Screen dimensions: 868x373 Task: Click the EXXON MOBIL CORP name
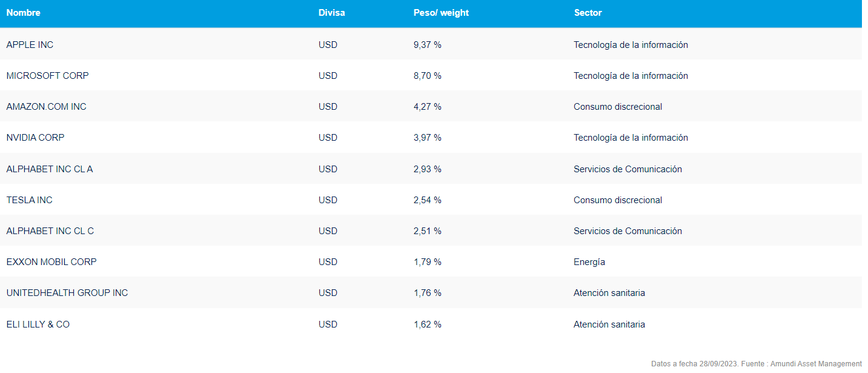(x=51, y=262)
